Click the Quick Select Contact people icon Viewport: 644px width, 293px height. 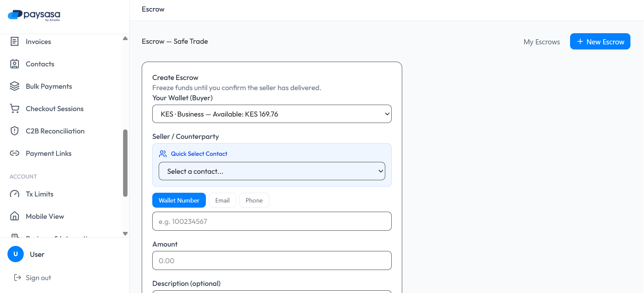(x=163, y=154)
